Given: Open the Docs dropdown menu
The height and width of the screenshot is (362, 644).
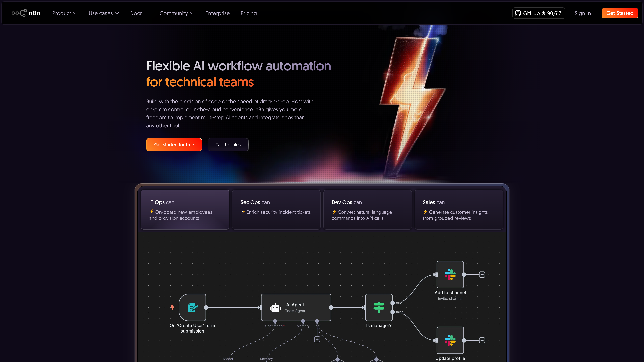Looking at the screenshot, I should [139, 13].
